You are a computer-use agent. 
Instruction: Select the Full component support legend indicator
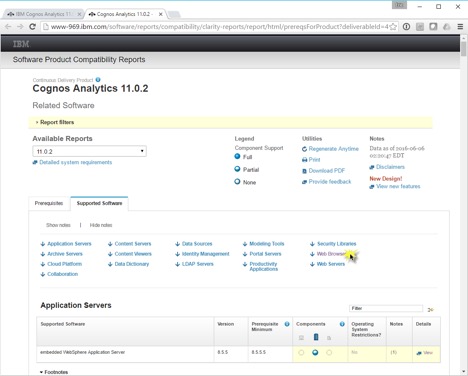pos(237,156)
